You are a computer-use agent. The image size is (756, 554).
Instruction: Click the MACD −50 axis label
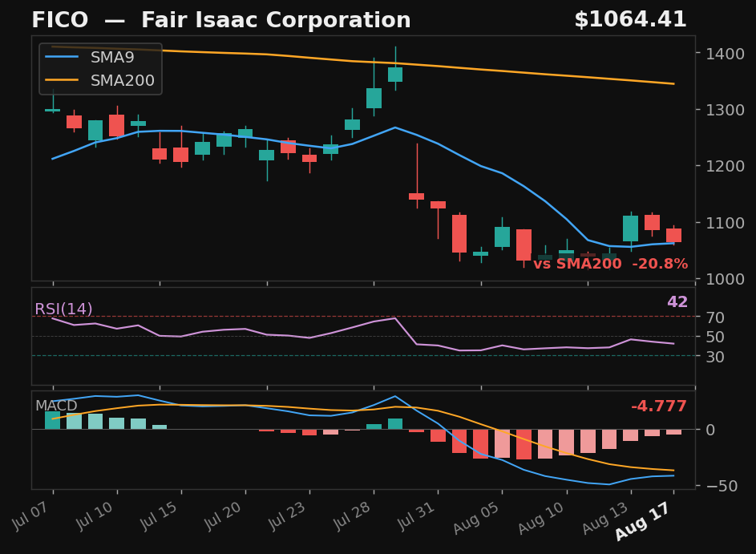(x=722, y=486)
